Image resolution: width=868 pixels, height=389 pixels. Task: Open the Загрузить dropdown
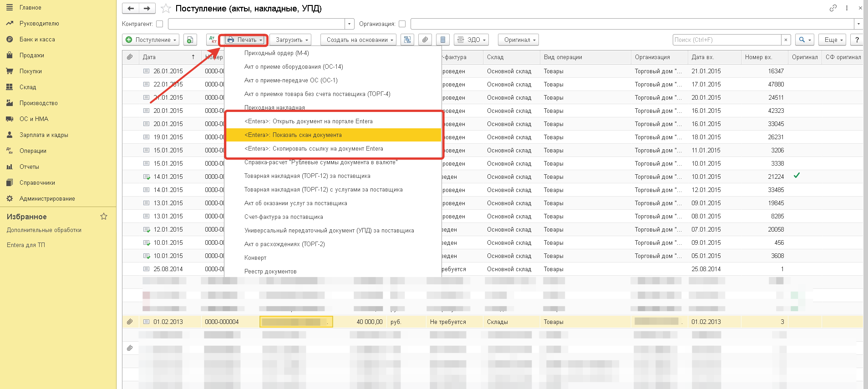(x=290, y=40)
